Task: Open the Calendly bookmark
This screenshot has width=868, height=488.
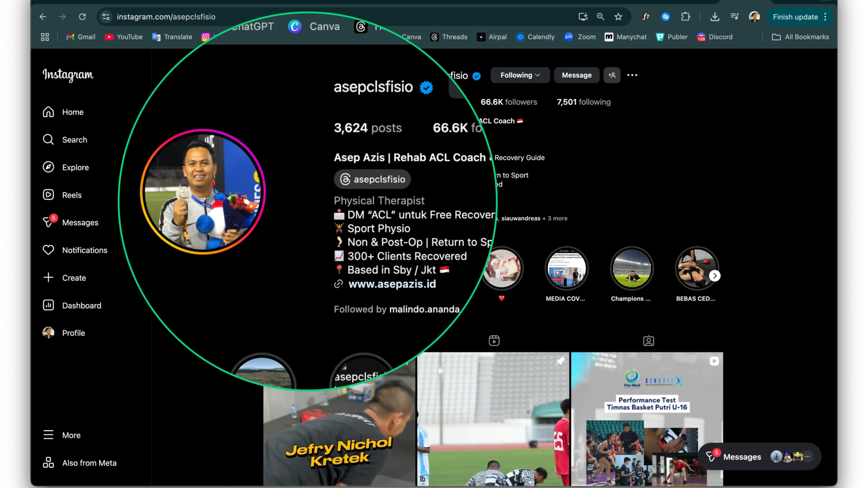Action: (535, 37)
